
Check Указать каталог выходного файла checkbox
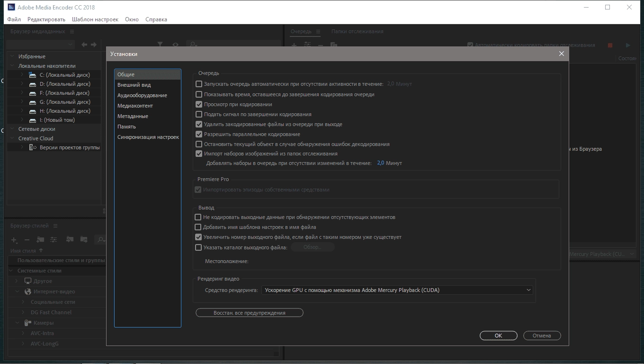click(198, 247)
